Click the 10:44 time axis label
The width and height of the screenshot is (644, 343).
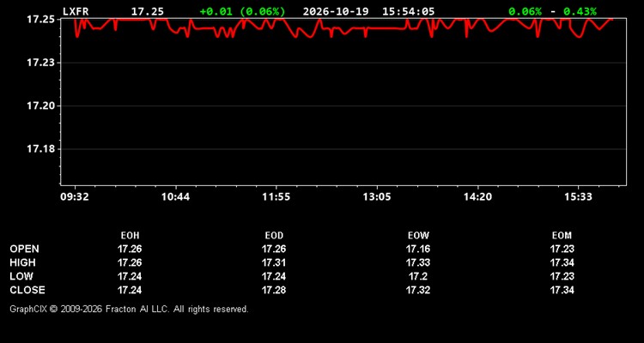tap(175, 197)
